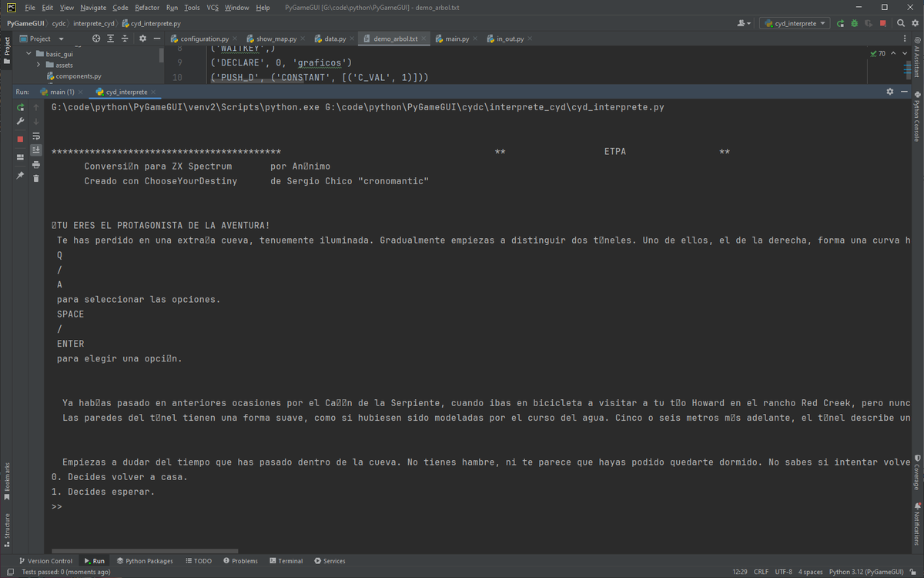This screenshot has width=924, height=578.
Task: Pin the current Run tab
Action: point(20,176)
